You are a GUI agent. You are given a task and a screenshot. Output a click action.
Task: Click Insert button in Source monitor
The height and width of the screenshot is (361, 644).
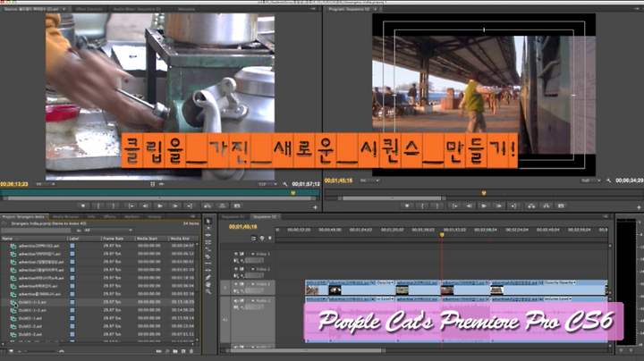point(208,206)
